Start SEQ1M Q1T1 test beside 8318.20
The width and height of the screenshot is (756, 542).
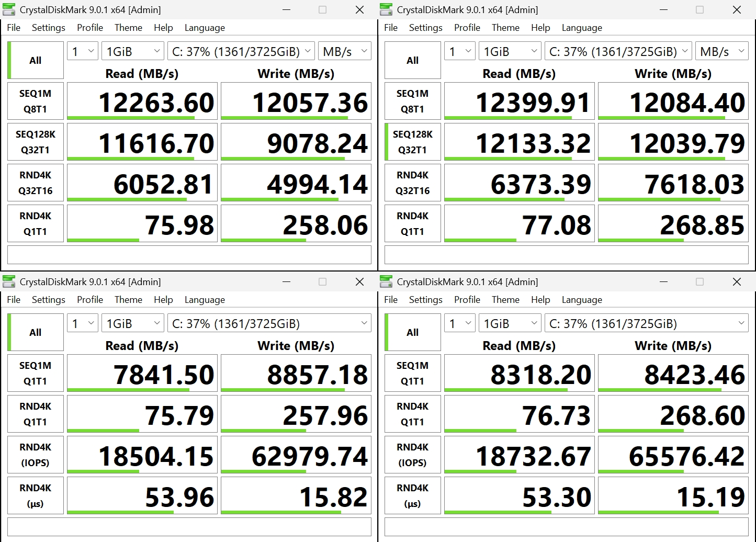tap(413, 373)
